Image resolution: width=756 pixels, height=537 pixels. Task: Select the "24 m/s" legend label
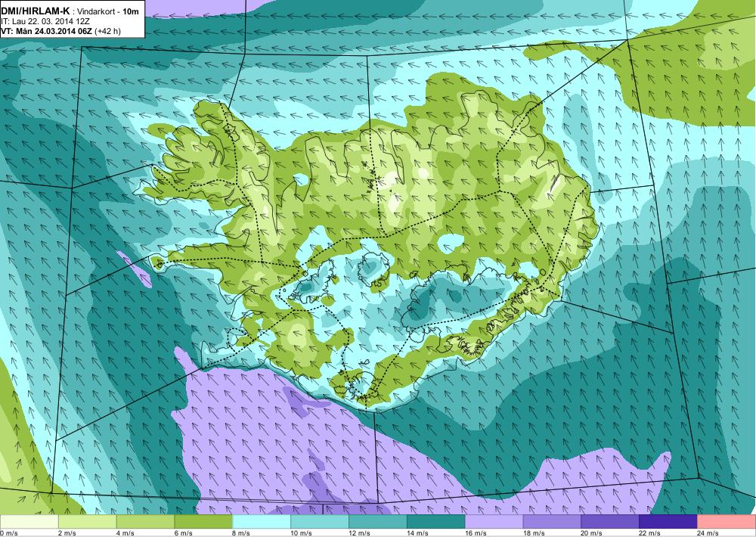pos(708,533)
